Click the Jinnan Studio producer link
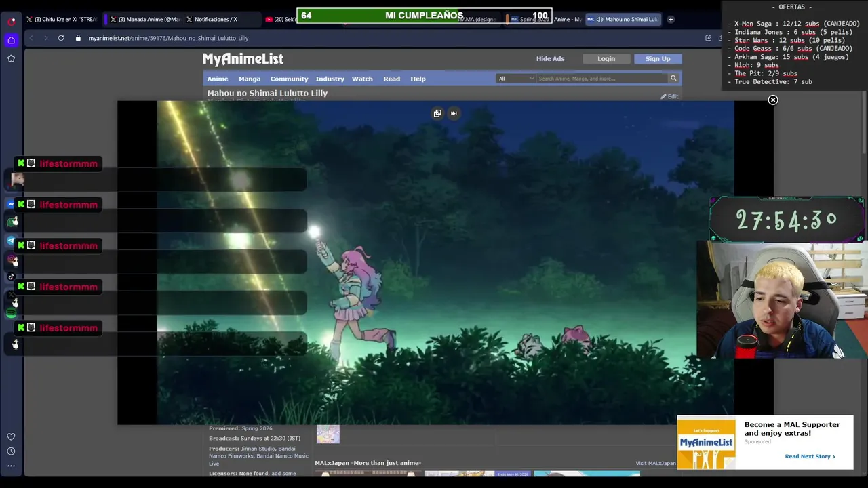The height and width of the screenshot is (488, 868). coord(258,449)
